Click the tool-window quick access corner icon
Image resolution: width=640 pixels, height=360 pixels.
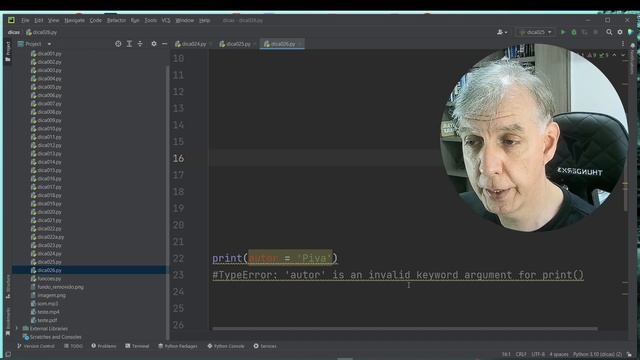[x=8, y=354]
